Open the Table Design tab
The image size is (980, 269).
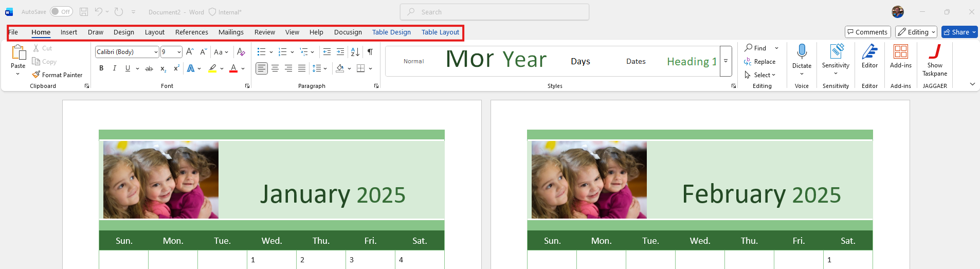coord(391,32)
